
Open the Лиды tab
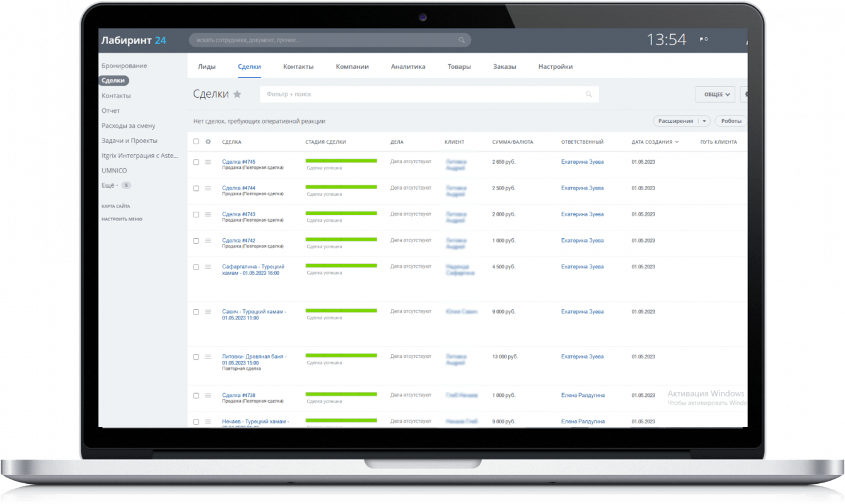pyautogui.click(x=206, y=66)
